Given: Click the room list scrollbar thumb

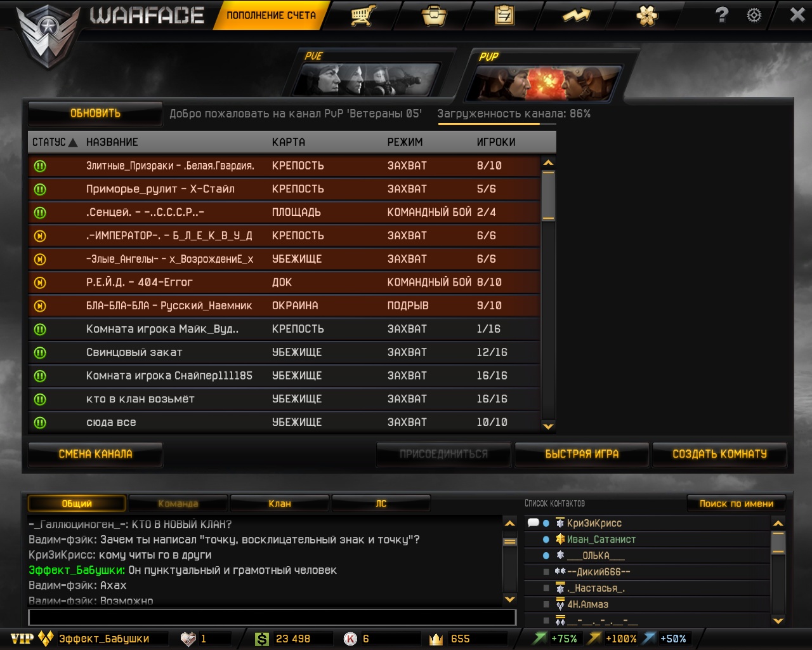Looking at the screenshot, I should coord(549,196).
